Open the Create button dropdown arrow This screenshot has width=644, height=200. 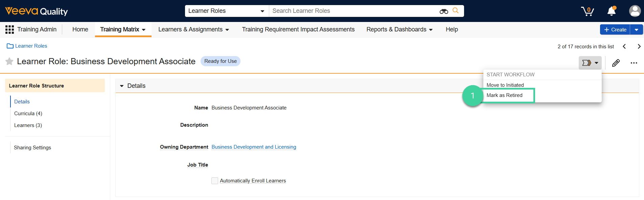click(637, 29)
